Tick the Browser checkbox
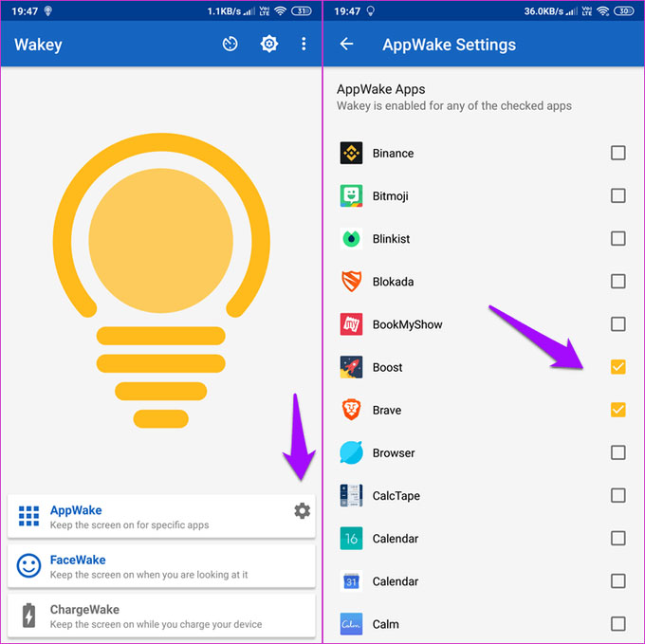Image resolution: width=645 pixels, height=644 pixels. coord(617,452)
